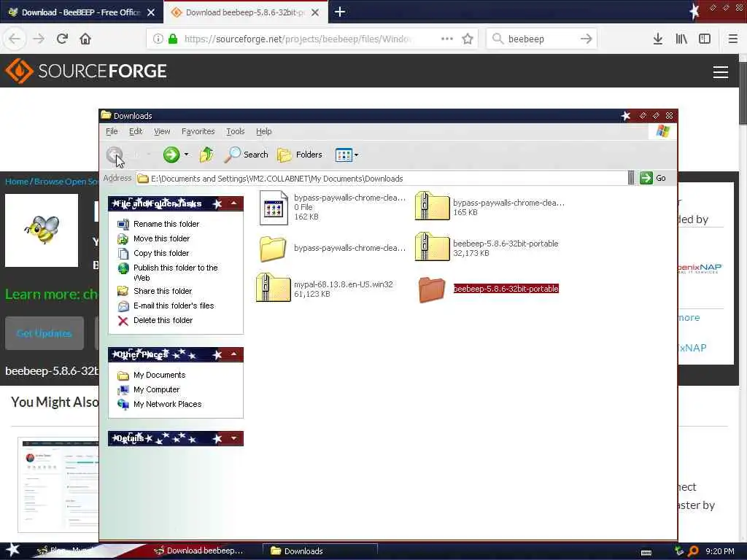Screen dimensions: 747x560
Task: Open My Documents in Other Places
Action: 159,376
